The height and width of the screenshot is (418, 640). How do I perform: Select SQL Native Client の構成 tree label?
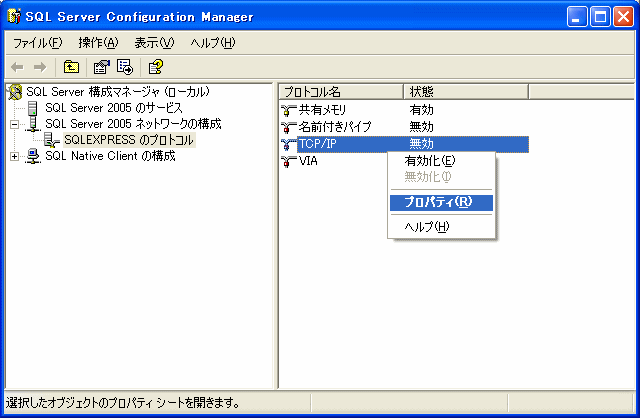[110, 156]
